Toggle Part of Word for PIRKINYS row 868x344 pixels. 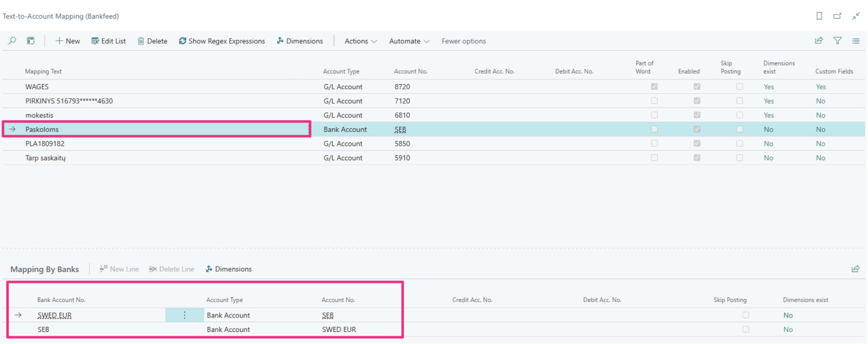click(654, 101)
